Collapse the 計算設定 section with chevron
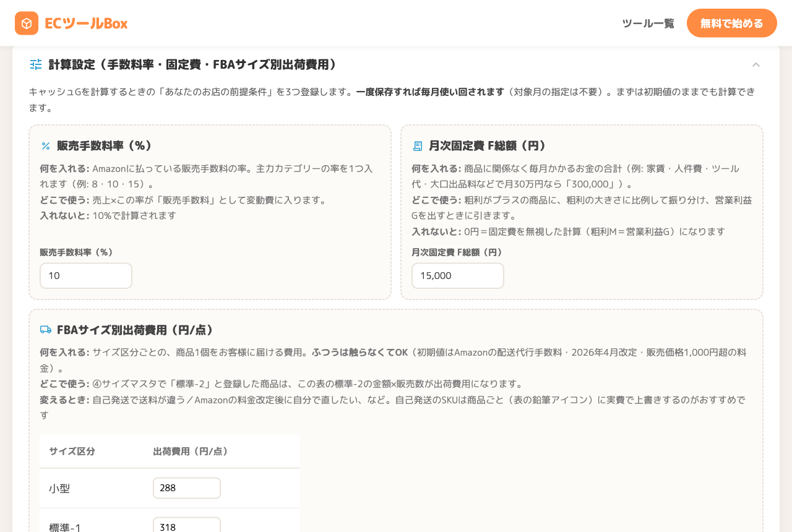The height and width of the screenshot is (532, 792). 756,64
